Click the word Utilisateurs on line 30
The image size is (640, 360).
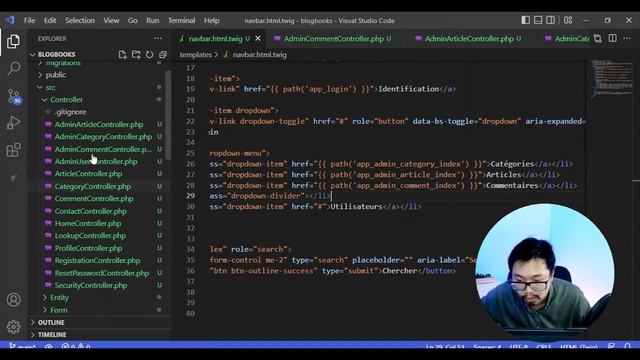(356, 207)
